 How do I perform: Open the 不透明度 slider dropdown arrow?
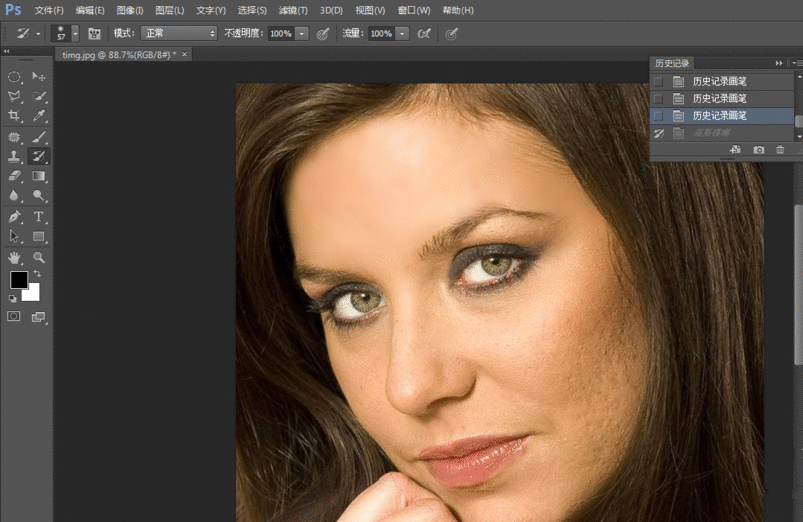[x=302, y=33]
